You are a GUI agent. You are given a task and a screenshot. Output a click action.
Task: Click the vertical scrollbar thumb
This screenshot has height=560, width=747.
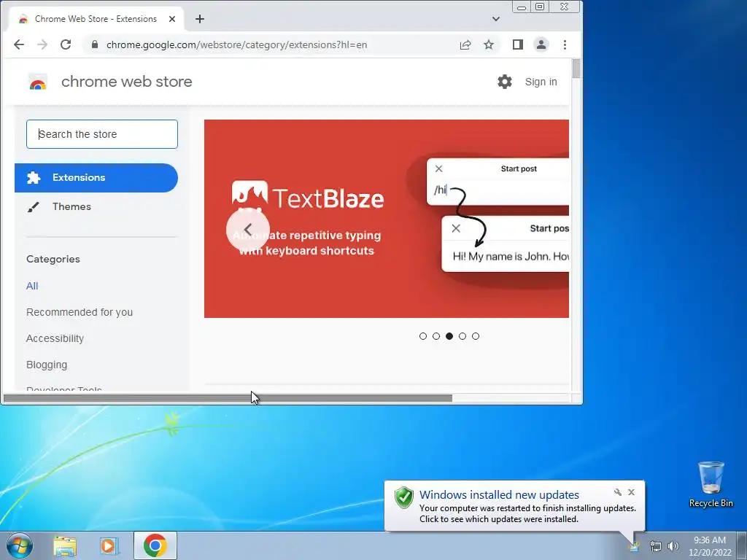click(x=576, y=69)
